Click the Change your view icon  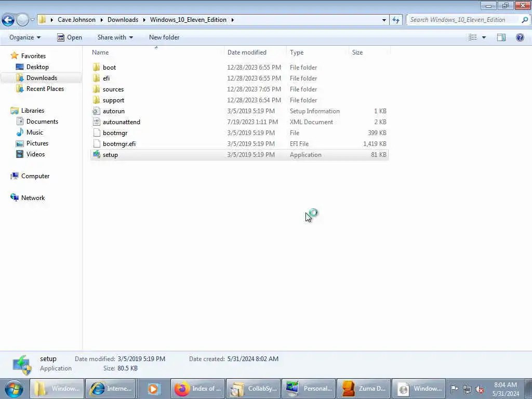[x=473, y=37]
